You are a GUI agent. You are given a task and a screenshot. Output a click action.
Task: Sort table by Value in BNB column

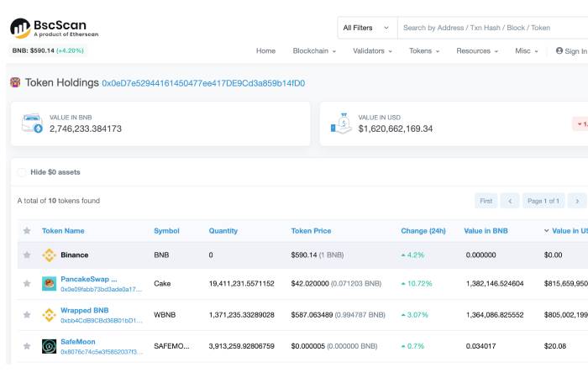click(486, 231)
